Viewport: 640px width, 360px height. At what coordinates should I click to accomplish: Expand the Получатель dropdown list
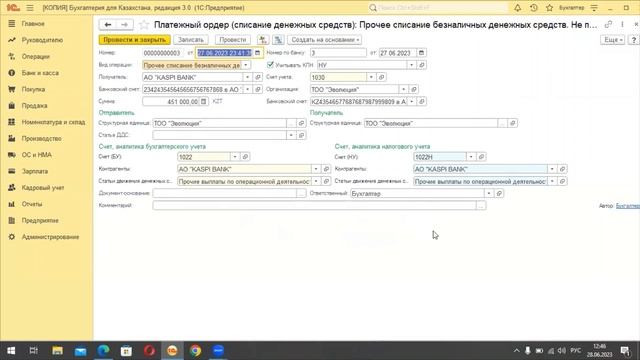(x=247, y=77)
